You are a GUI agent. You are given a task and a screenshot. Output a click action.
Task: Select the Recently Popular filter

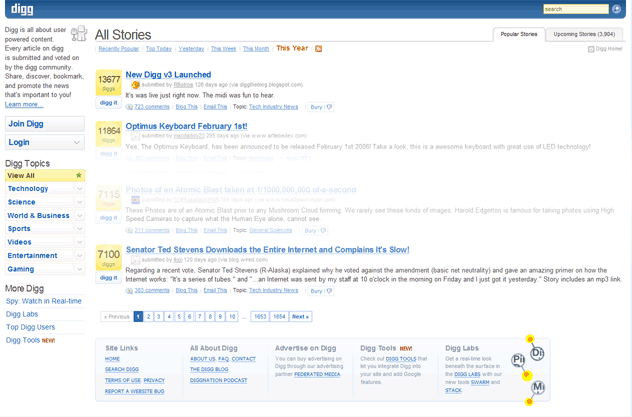point(118,49)
